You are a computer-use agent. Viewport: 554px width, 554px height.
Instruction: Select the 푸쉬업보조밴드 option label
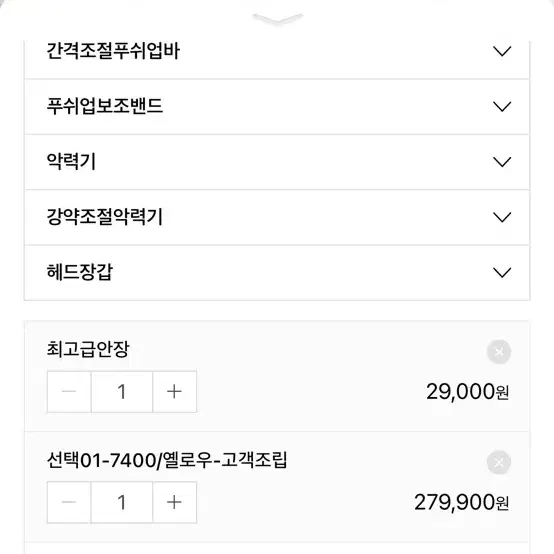(105, 106)
